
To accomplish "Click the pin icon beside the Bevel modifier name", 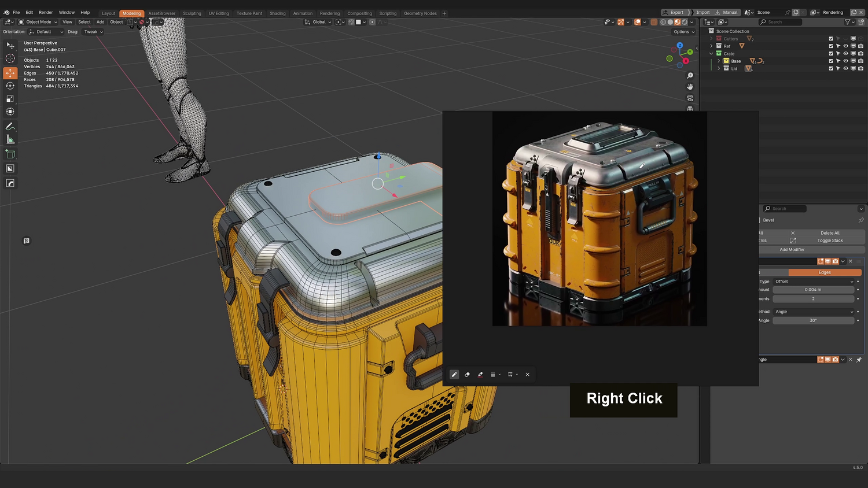I will pyautogui.click(x=861, y=220).
